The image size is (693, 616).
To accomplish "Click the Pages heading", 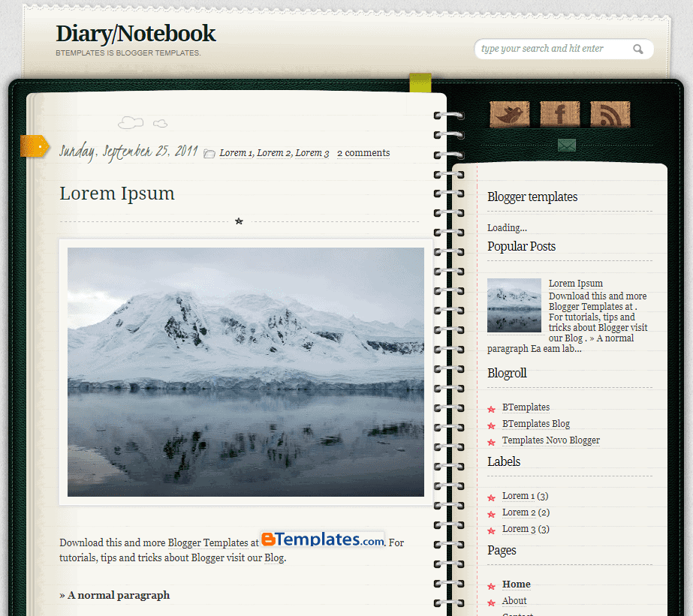I will click(x=502, y=550).
